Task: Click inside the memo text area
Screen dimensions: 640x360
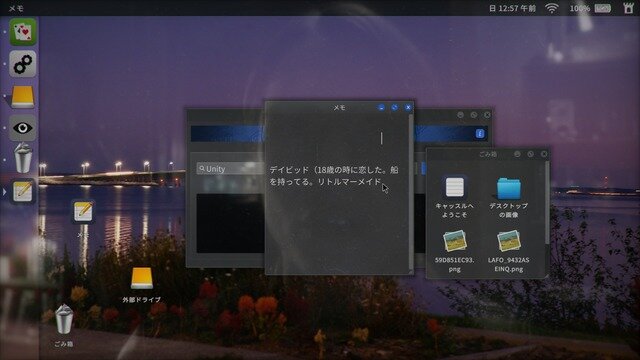Action: click(337, 194)
